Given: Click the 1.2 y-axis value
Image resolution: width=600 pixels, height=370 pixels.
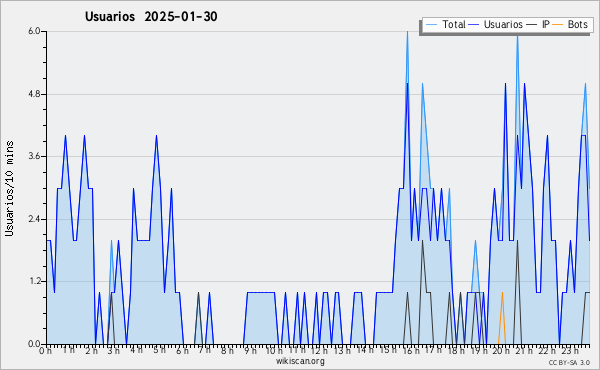Looking at the screenshot, I should [34, 282].
